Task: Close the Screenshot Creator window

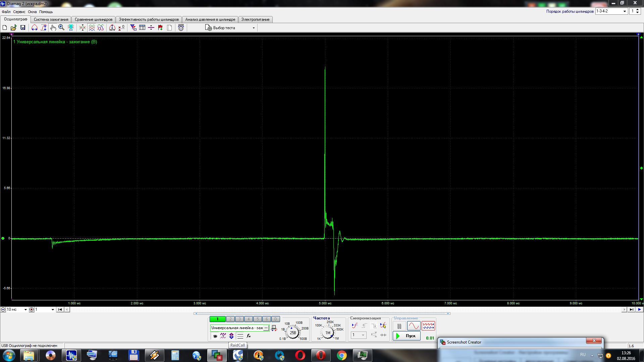Action: (594, 341)
